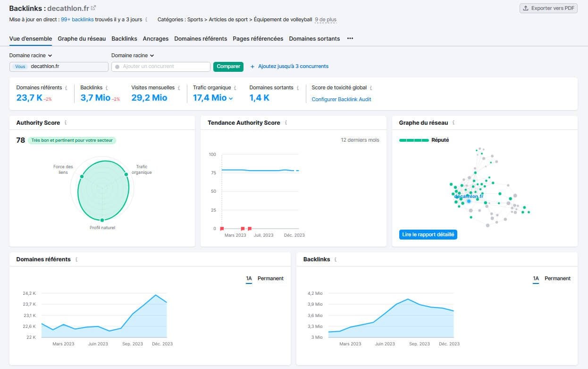Select Permanent range in Backlinks chart
588x369 pixels.
[x=558, y=279]
